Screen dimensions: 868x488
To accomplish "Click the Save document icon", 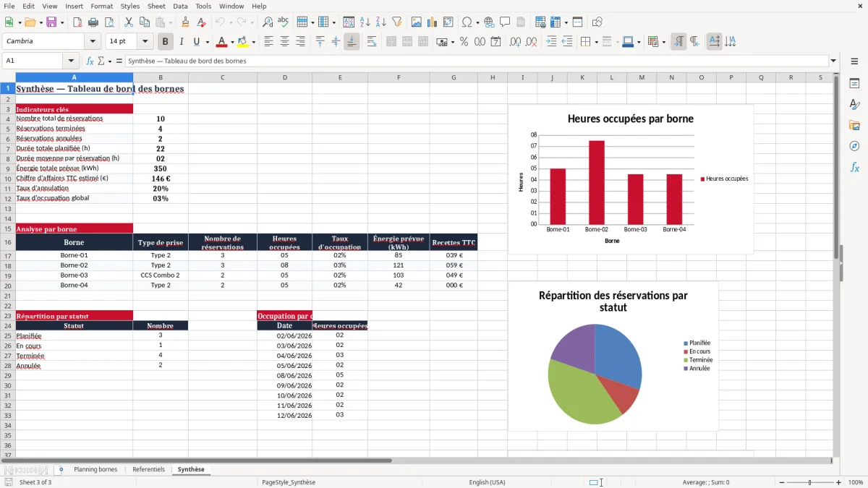I will (x=51, y=22).
